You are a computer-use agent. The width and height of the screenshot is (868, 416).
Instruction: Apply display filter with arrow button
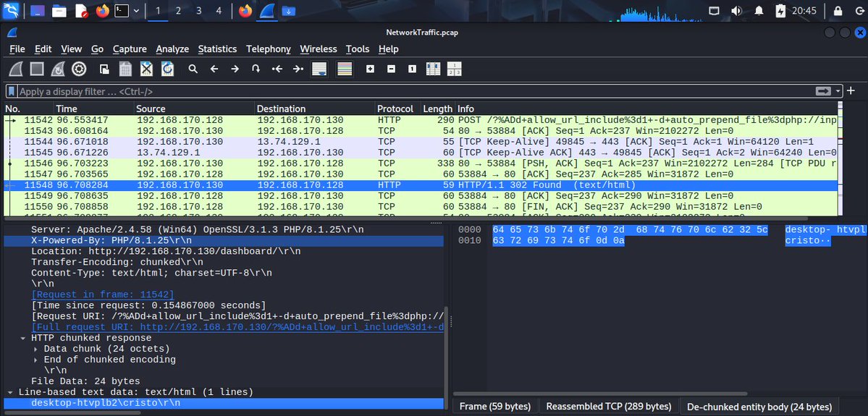point(824,91)
